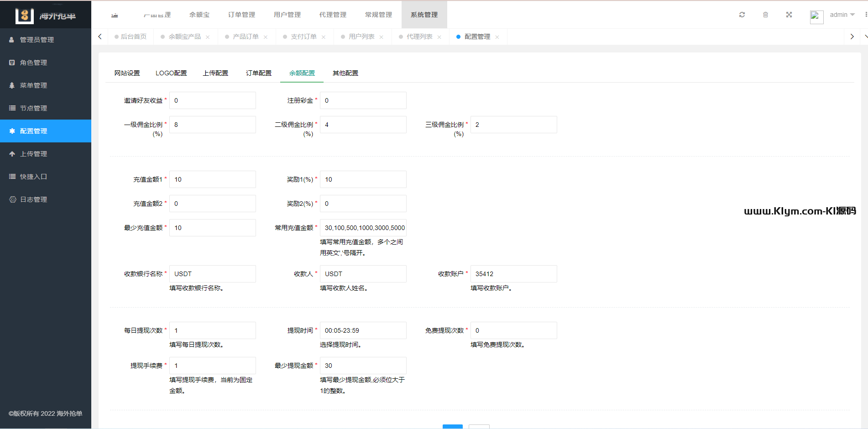The width and height of the screenshot is (868, 429).
Task: Click the trash clear-cache icon
Action: [x=765, y=15]
